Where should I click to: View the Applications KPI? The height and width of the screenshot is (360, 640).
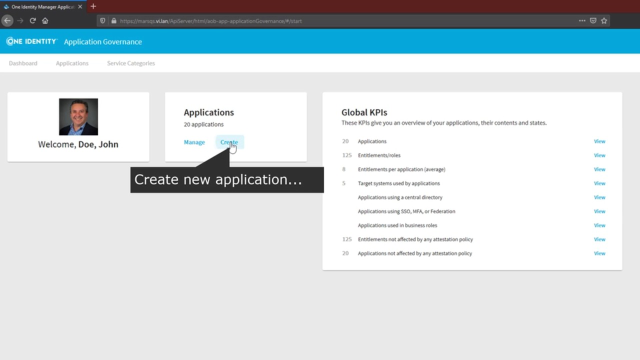pyautogui.click(x=600, y=141)
